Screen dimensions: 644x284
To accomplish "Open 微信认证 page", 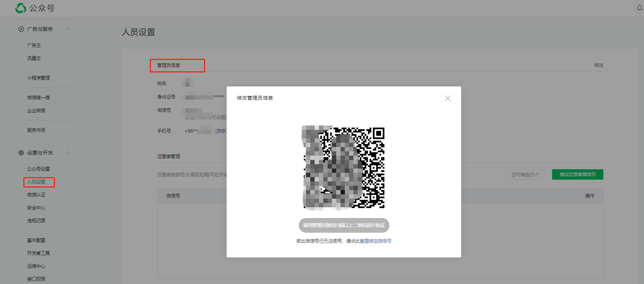I will click(x=36, y=195).
